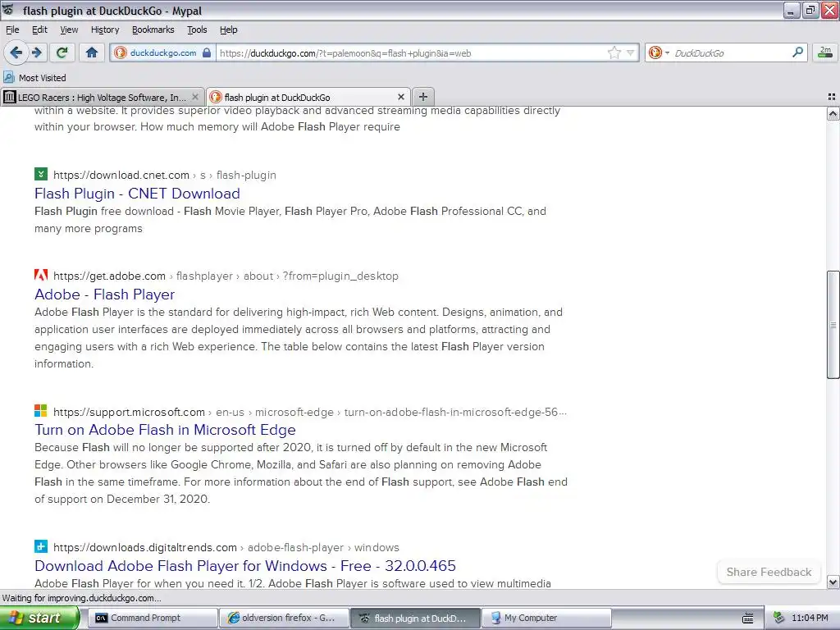This screenshot has height=630, width=840.
Task: Click the status bar 'Waiting for improving.duckduckgo.com' text
Action: tap(82, 598)
